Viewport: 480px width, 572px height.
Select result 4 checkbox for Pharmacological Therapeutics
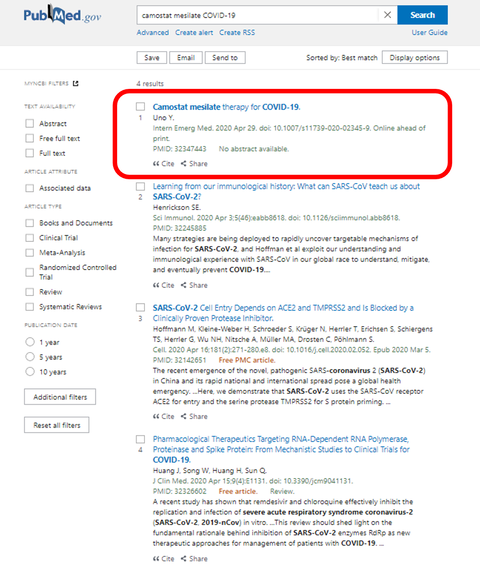click(x=140, y=439)
